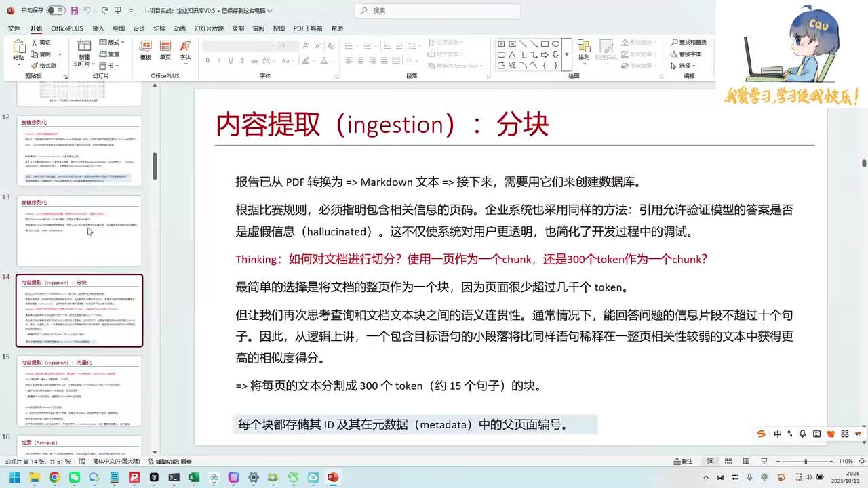Switch to Reading view icon
The height and width of the screenshot is (488, 868).
(747, 462)
